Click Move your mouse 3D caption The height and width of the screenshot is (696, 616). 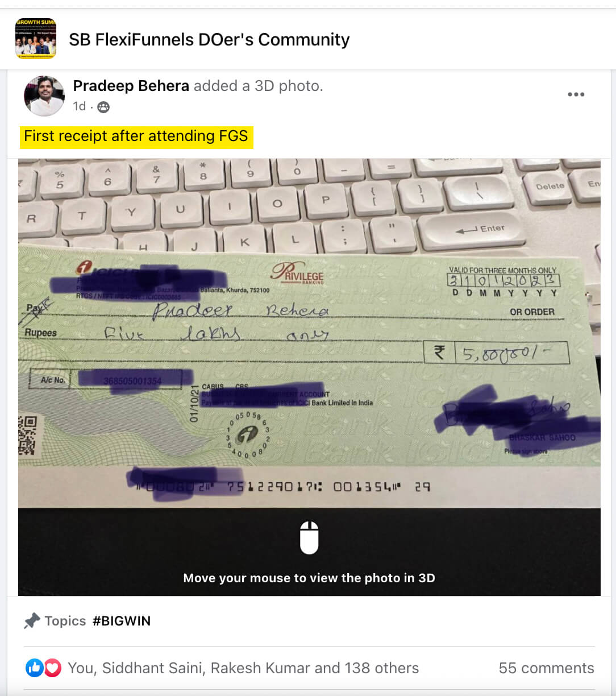[309, 578]
